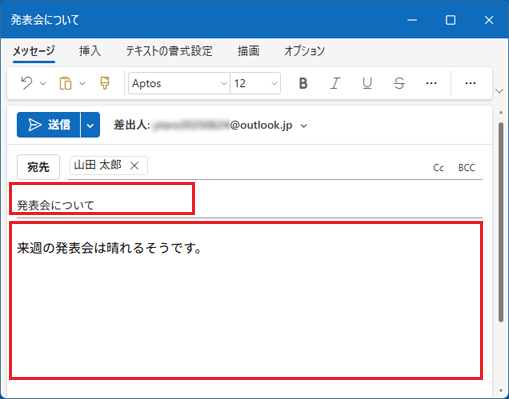The width and height of the screenshot is (509, 399).
Task: Open the ribbon overflow ellipsis at far right
Action: 470,83
